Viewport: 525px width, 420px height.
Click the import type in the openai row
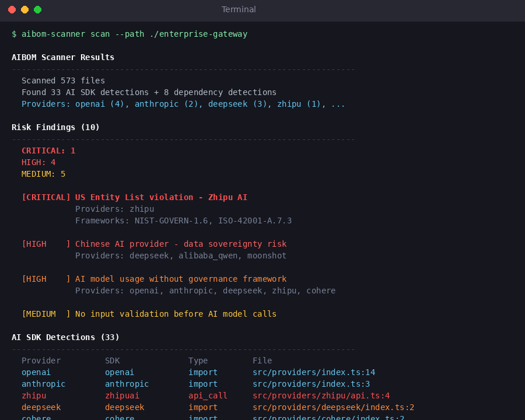pyautogui.click(x=203, y=372)
